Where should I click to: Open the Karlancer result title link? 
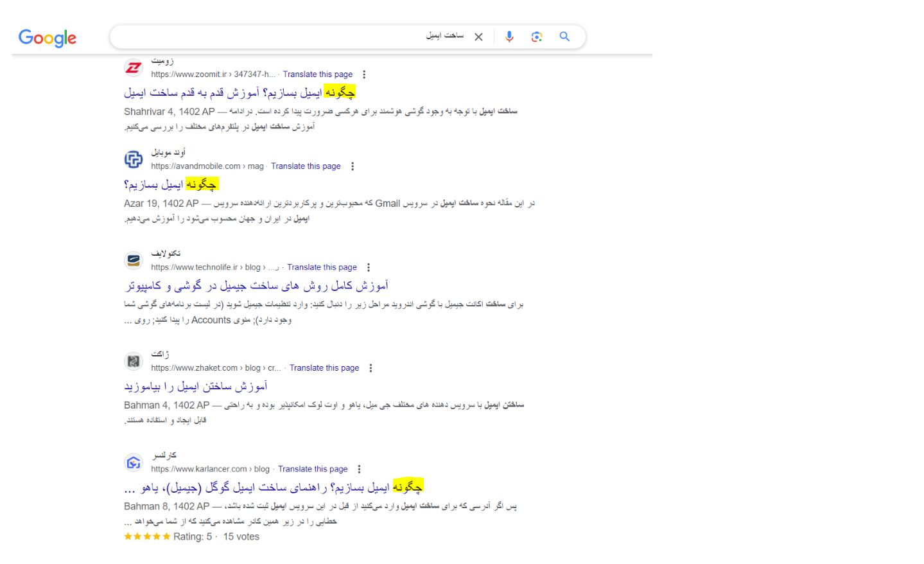[x=274, y=487]
